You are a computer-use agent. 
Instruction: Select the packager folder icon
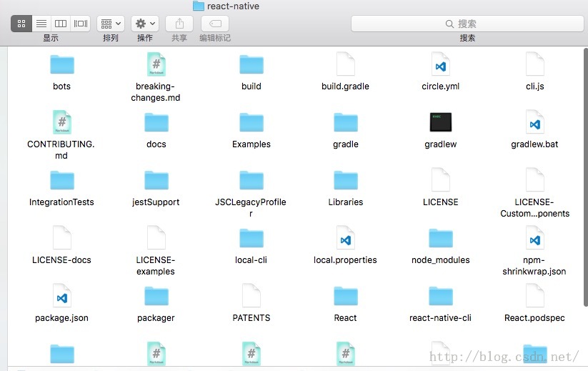(156, 297)
